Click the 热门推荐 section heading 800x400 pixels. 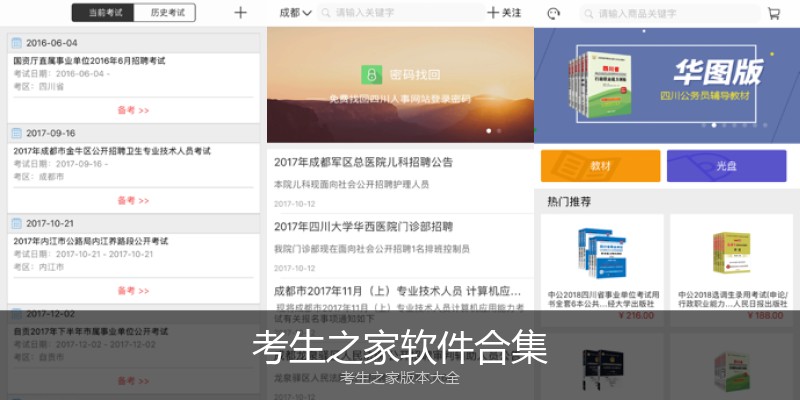pos(569,202)
